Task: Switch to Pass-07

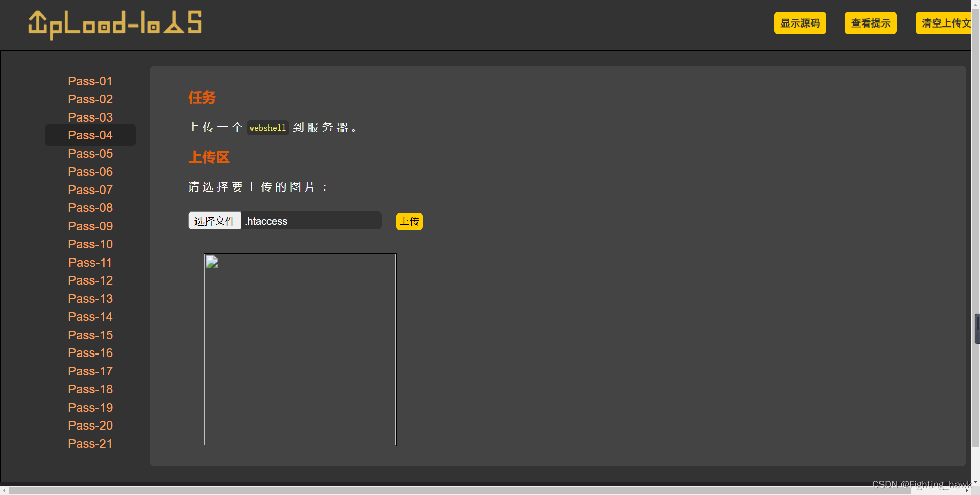Action: [90, 190]
